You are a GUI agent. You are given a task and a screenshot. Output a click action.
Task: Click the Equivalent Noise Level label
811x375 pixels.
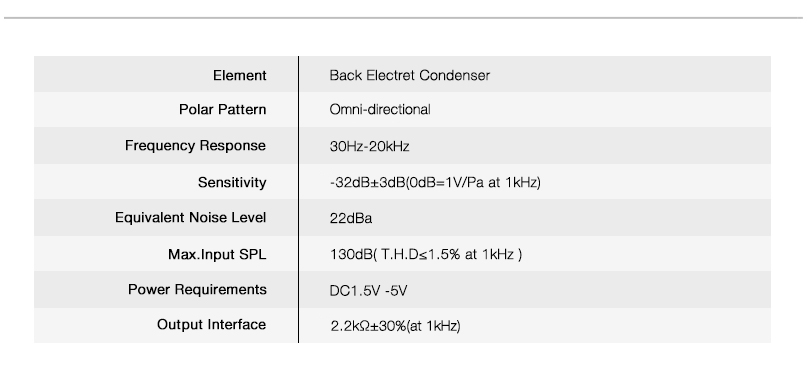pyautogui.click(x=191, y=218)
